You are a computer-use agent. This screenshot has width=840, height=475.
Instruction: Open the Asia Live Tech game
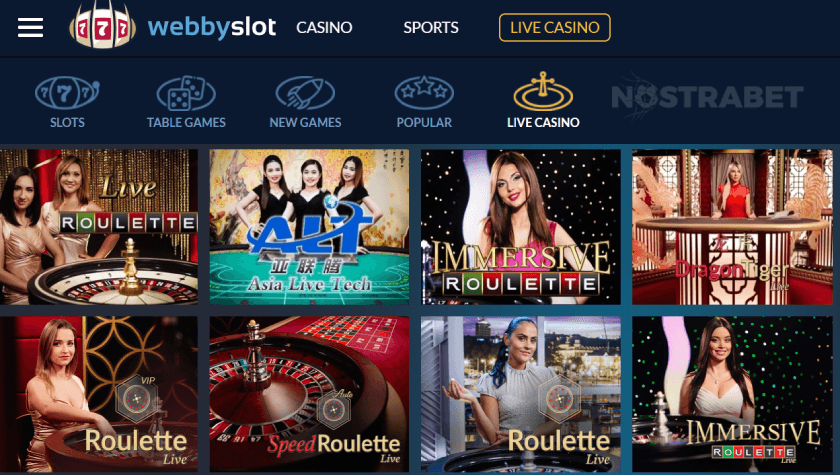click(x=309, y=227)
